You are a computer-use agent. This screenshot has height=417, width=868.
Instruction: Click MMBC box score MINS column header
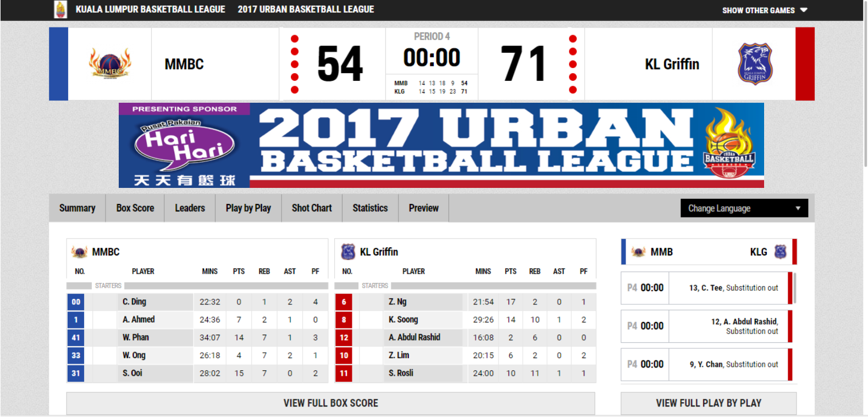pyautogui.click(x=209, y=271)
